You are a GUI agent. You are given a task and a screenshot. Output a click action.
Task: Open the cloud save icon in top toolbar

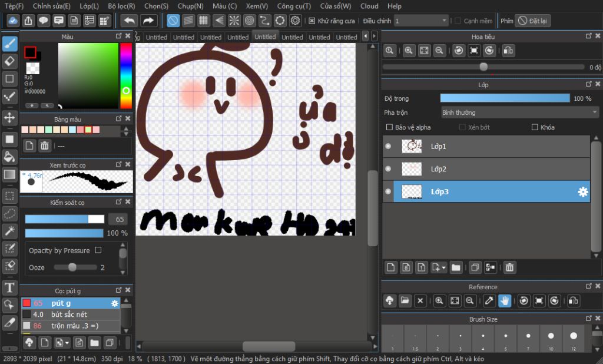click(13, 21)
